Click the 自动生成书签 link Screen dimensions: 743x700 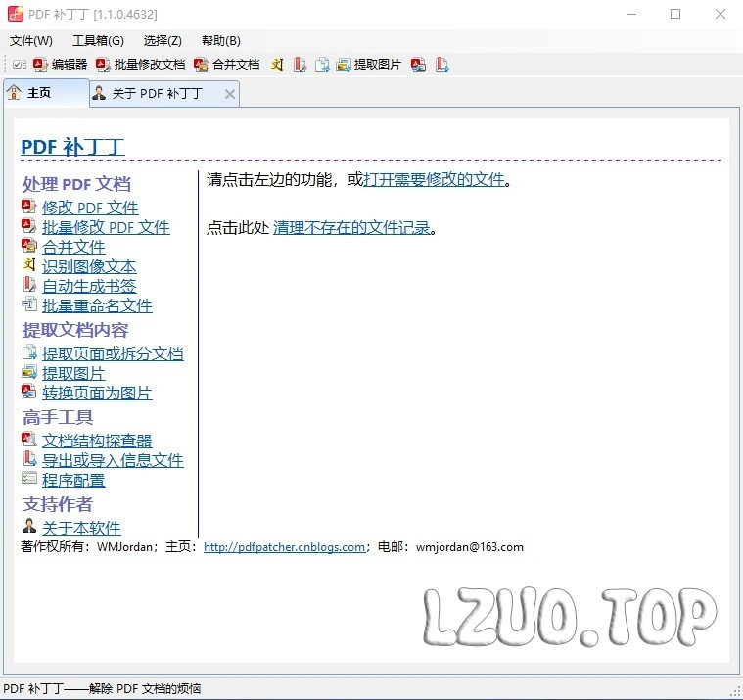tap(89, 286)
